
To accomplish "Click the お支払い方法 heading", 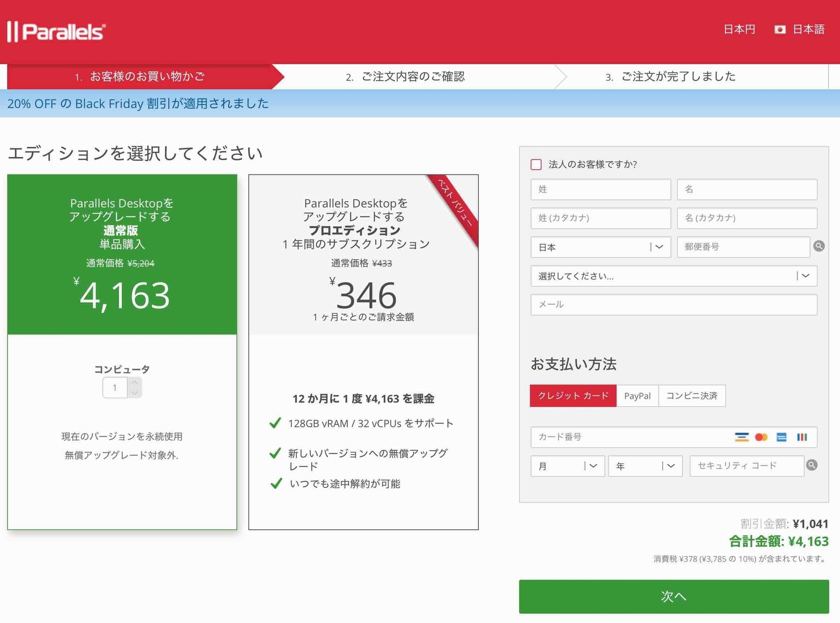I will (574, 364).
